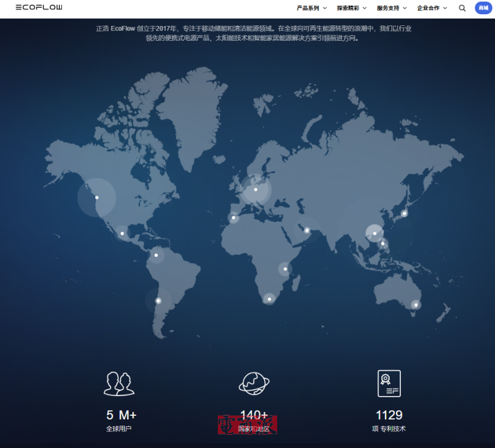Select the central Europe map marker
This screenshot has height=448, width=495.
pos(256,189)
